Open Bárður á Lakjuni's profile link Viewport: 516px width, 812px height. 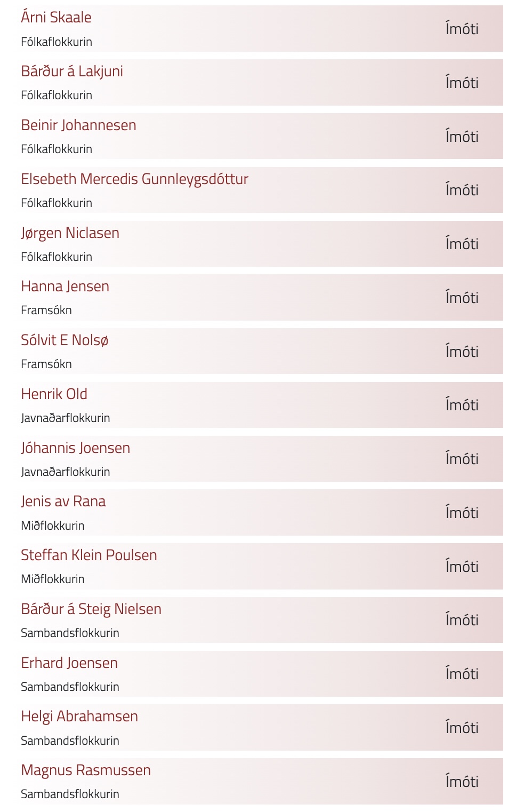tap(72, 71)
